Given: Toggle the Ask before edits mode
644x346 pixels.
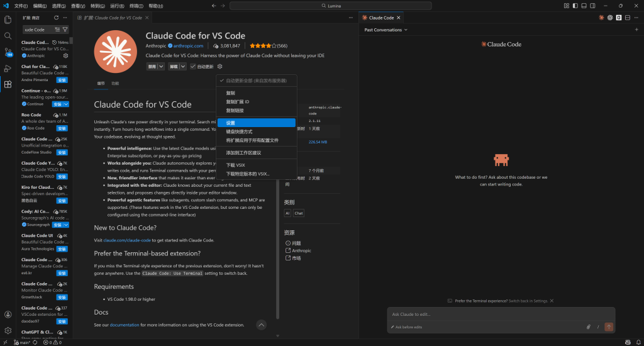Looking at the screenshot, I should tap(408, 327).
